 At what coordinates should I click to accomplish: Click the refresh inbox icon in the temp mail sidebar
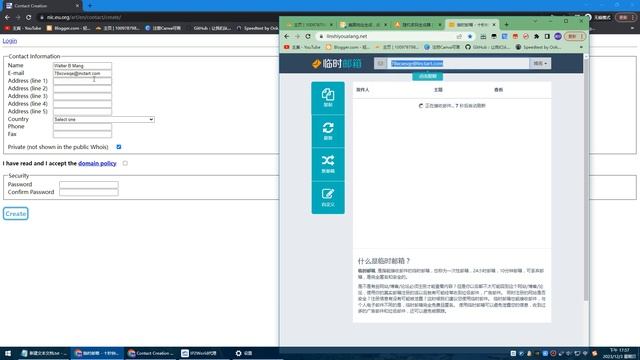(x=328, y=131)
